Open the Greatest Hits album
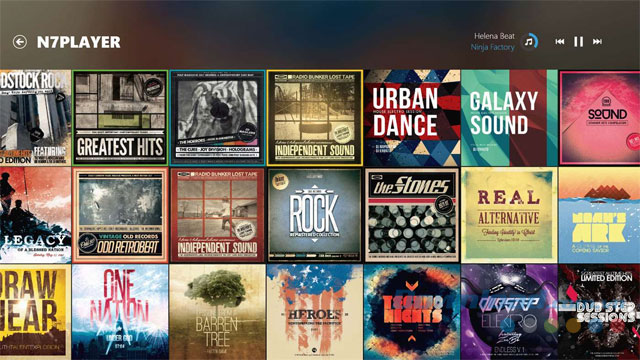This screenshot has width=640, height=360. pos(120,118)
